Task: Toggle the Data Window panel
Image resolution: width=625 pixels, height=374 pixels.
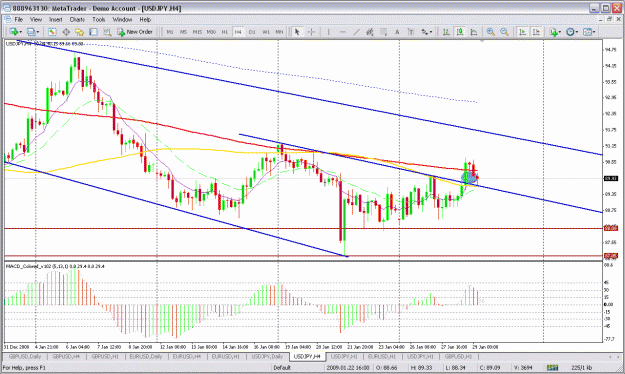Action: click(66, 31)
